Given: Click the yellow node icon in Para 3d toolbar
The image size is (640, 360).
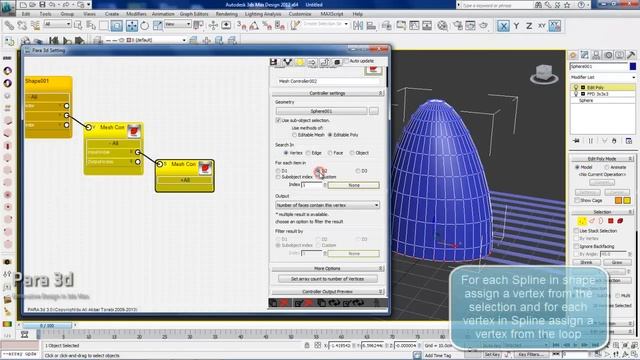Looking at the screenshot, I should 300,62.
